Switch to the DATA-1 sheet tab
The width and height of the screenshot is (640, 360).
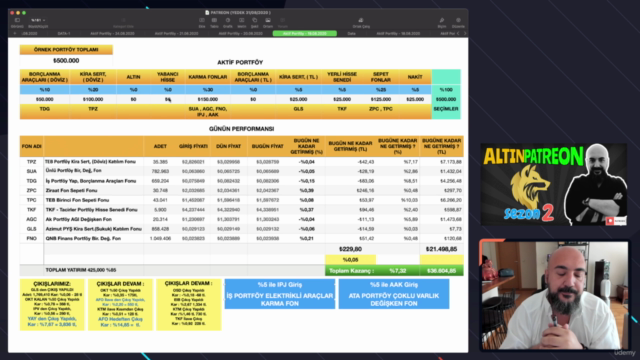(x=64, y=33)
